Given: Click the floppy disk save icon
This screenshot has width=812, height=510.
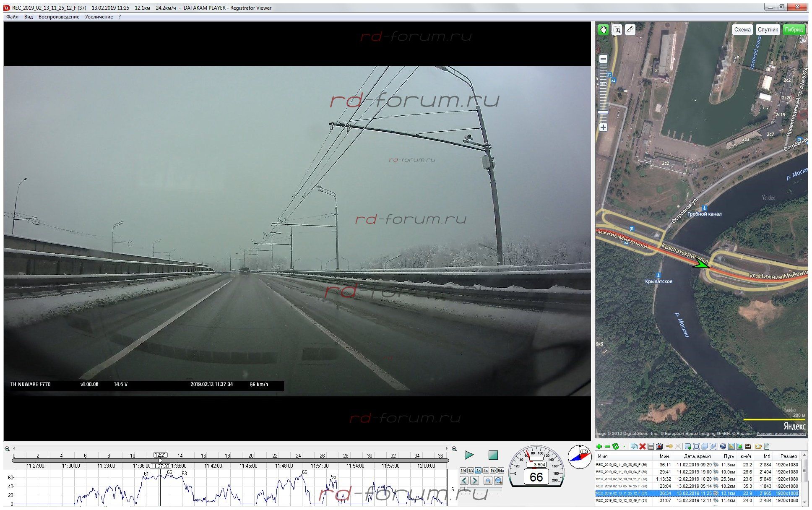Looking at the screenshot, I should (x=651, y=446).
